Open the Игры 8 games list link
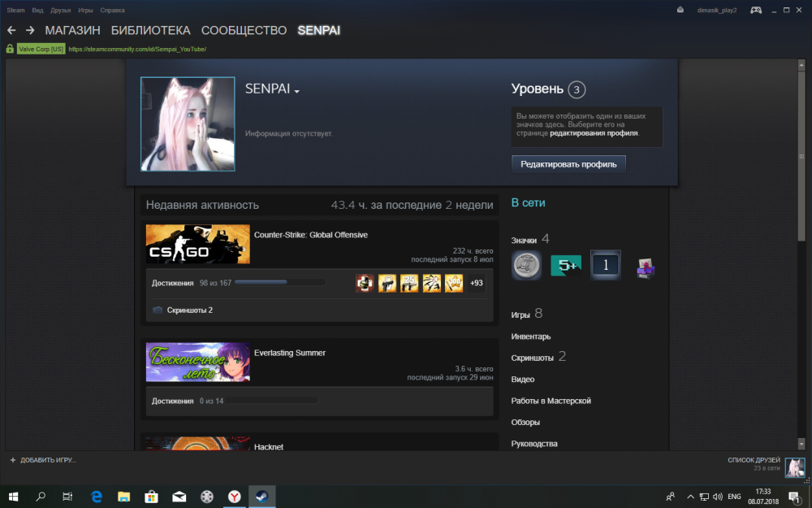 527,314
